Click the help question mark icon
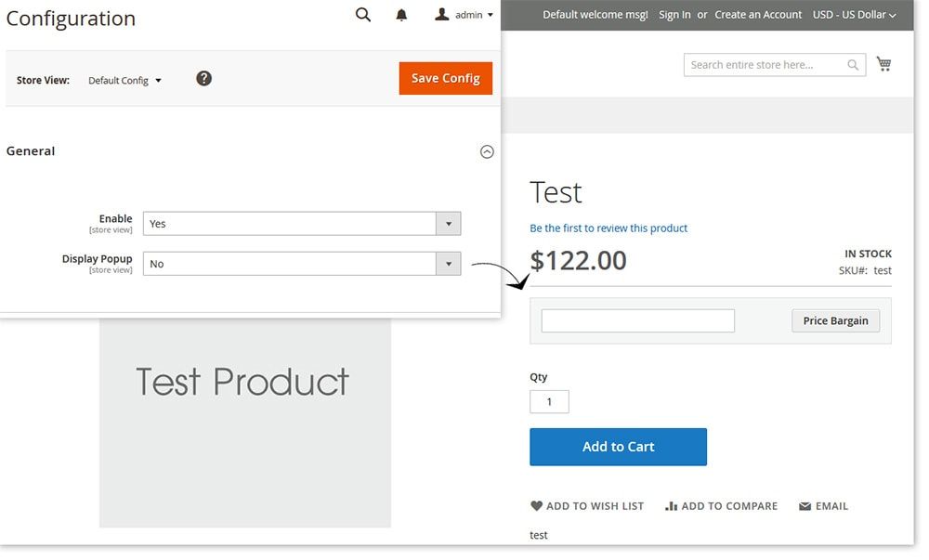 (x=204, y=78)
